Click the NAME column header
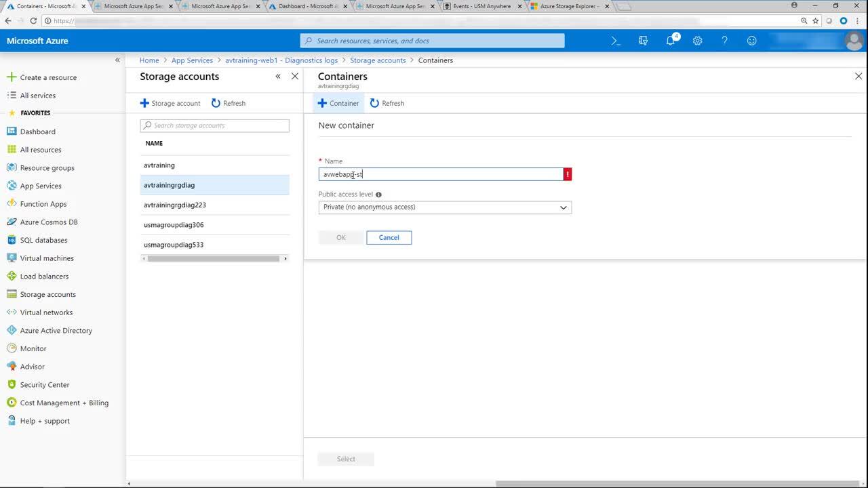The width and height of the screenshot is (868, 488). (154, 143)
